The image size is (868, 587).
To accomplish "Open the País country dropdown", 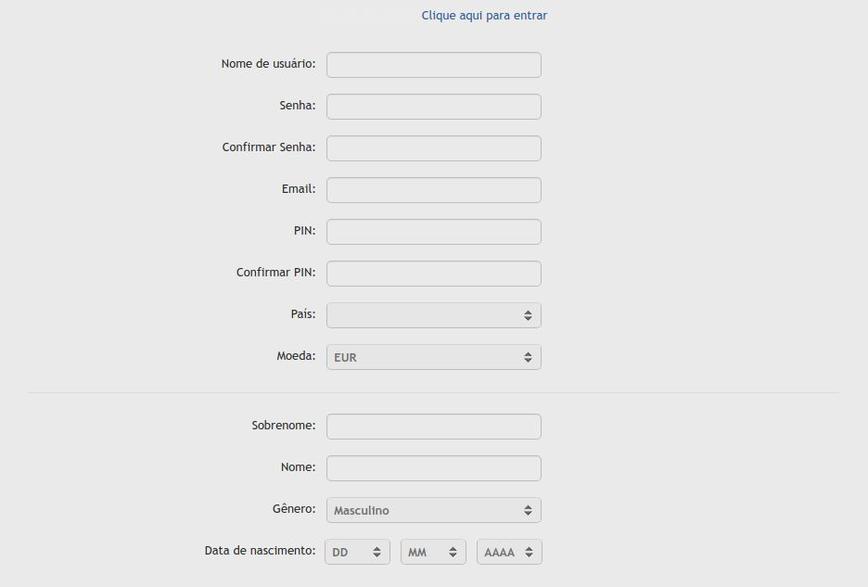I will (433, 314).
